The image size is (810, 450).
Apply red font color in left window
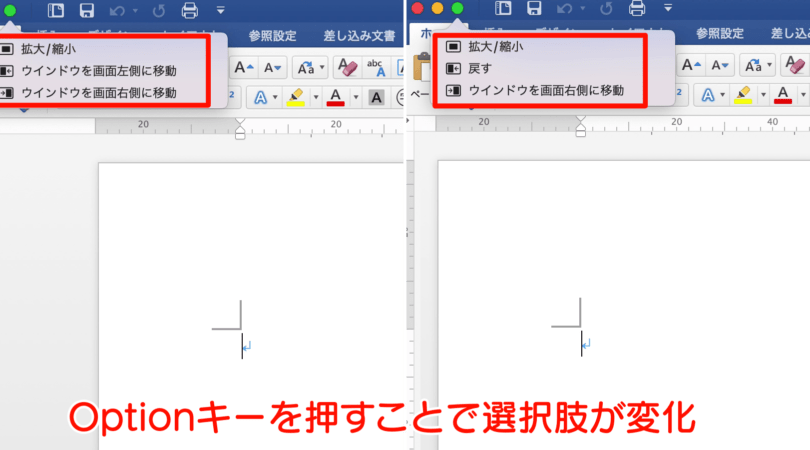336,97
